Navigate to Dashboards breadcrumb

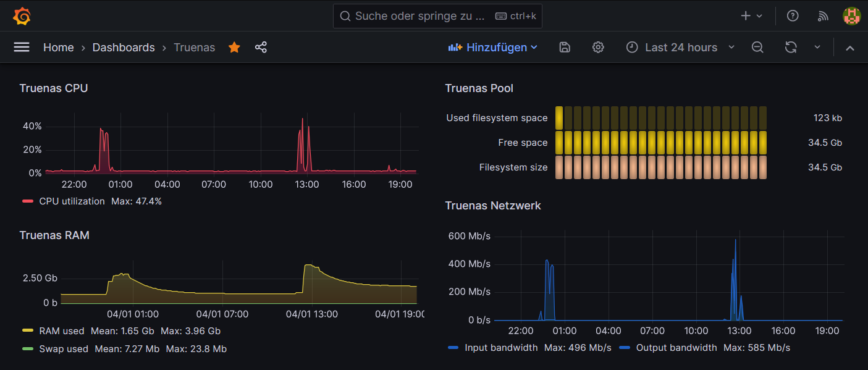point(124,48)
